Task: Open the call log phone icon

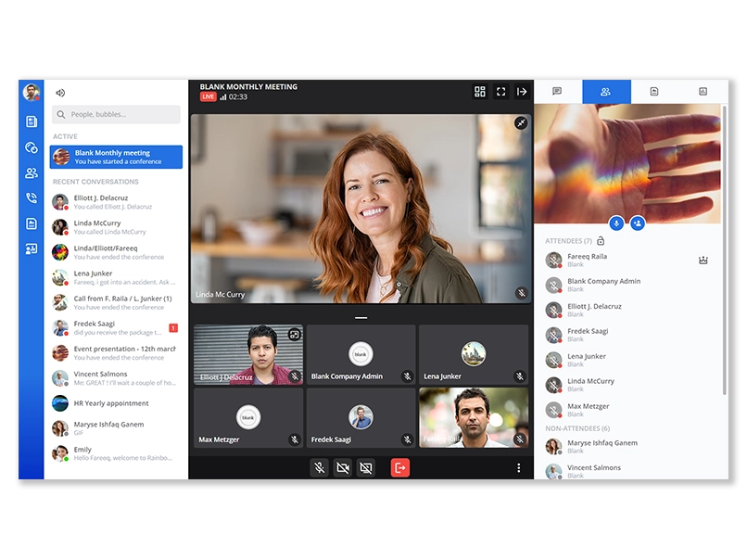Action: pyautogui.click(x=32, y=197)
